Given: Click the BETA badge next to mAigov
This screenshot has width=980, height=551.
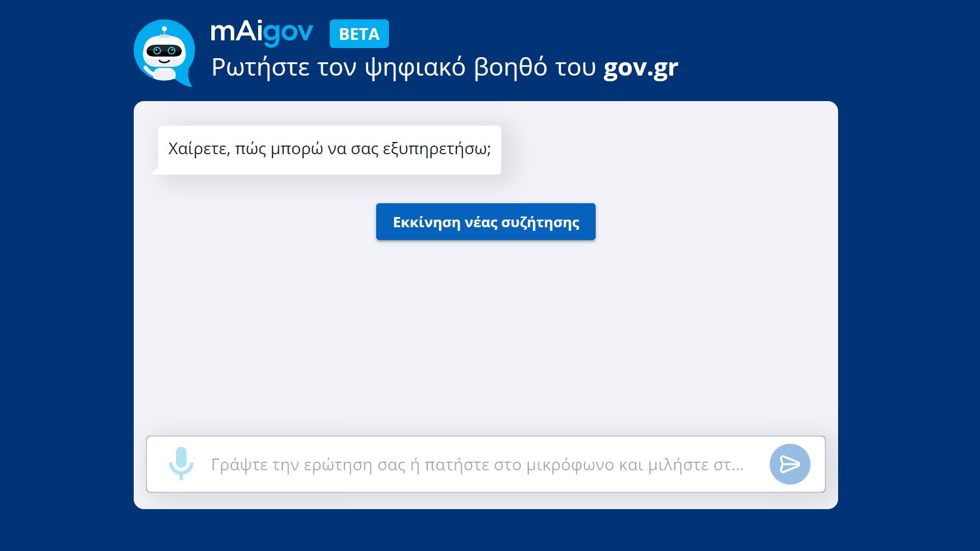Looking at the screenshot, I should (x=359, y=34).
